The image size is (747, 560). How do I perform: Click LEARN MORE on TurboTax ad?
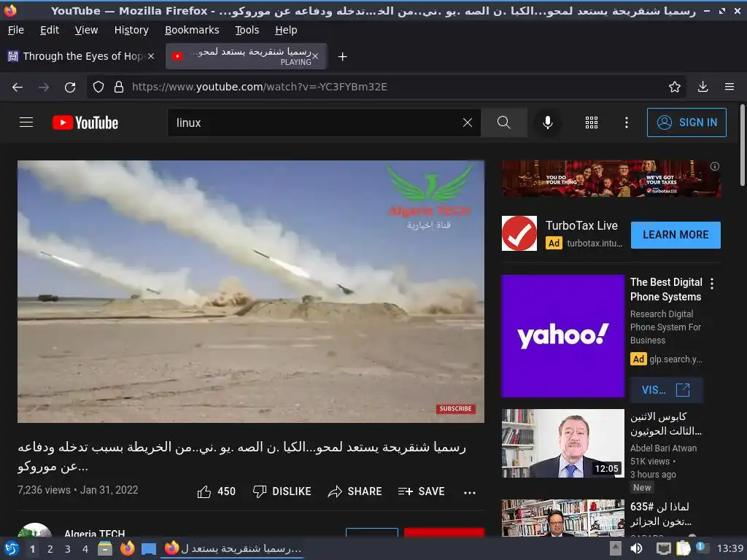click(676, 235)
